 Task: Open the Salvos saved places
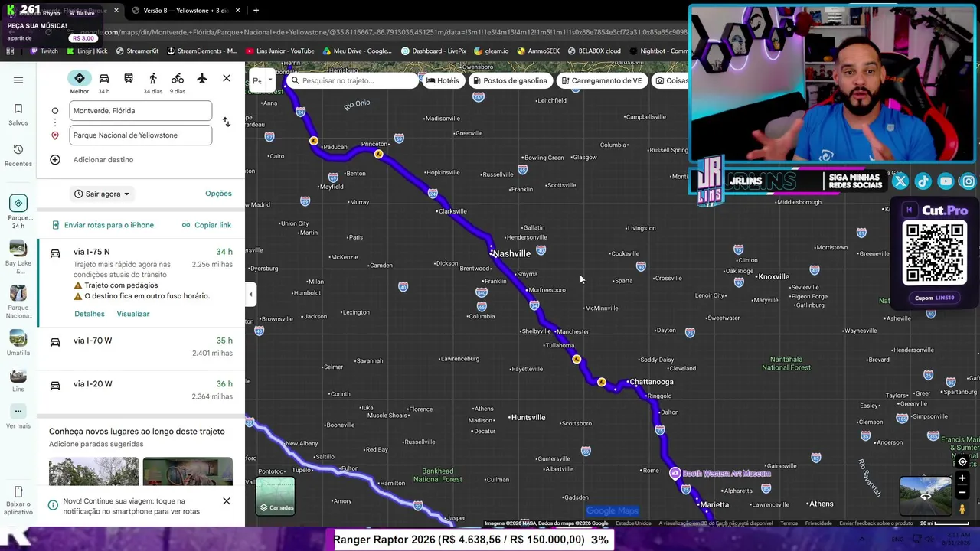18,115
